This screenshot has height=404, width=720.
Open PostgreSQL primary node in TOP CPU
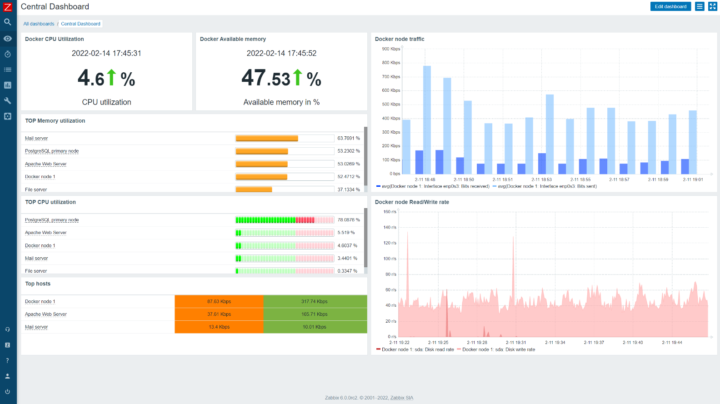click(x=52, y=220)
